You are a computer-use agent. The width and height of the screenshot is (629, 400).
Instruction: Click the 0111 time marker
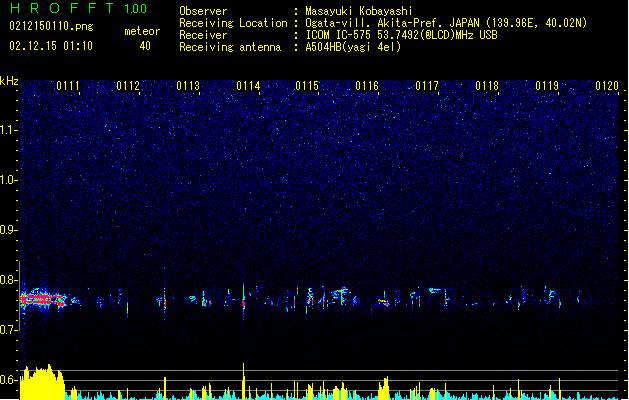tap(68, 86)
